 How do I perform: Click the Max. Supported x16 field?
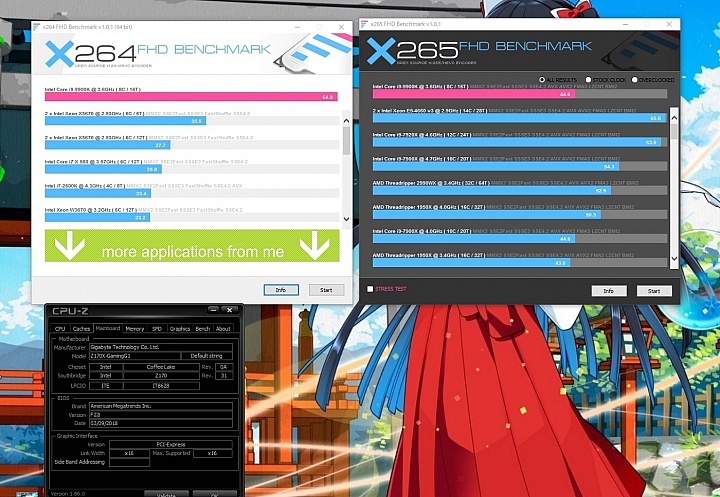pyautogui.click(x=213, y=453)
